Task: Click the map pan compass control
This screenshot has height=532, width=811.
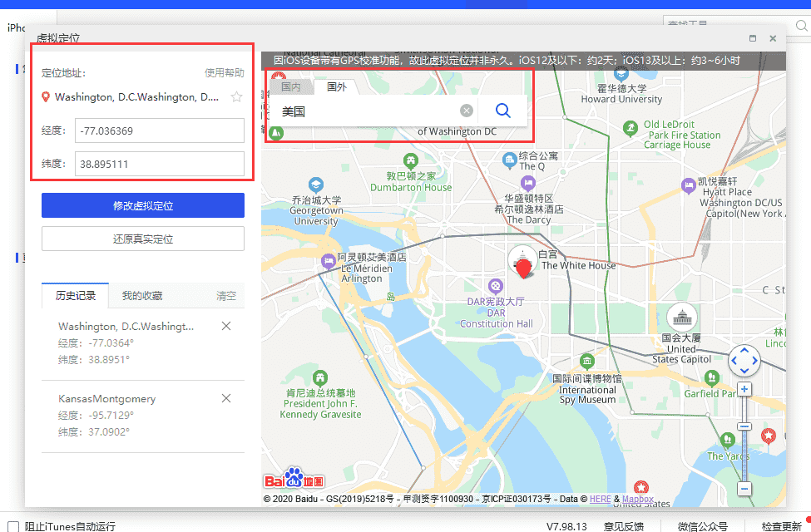Action: [x=744, y=361]
